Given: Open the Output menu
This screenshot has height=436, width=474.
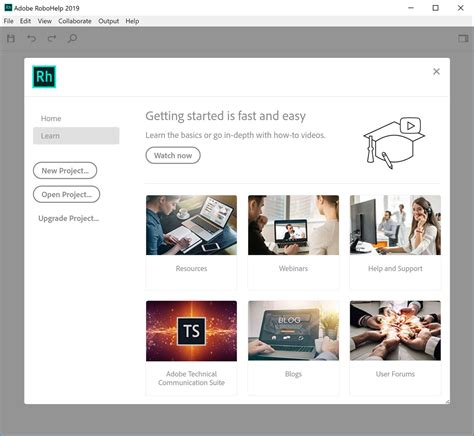Looking at the screenshot, I should tap(108, 21).
